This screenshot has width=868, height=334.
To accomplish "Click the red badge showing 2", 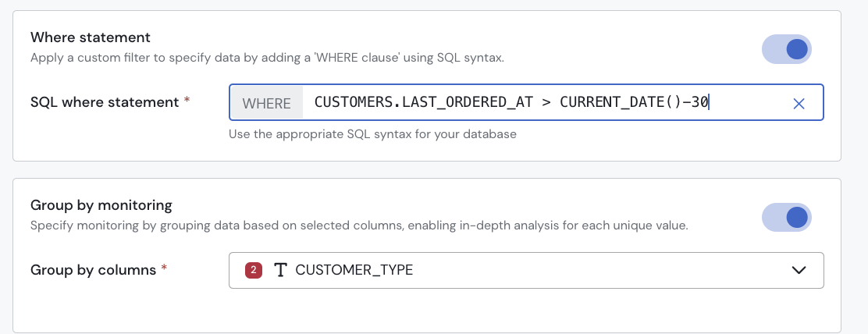I will tap(253, 270).
